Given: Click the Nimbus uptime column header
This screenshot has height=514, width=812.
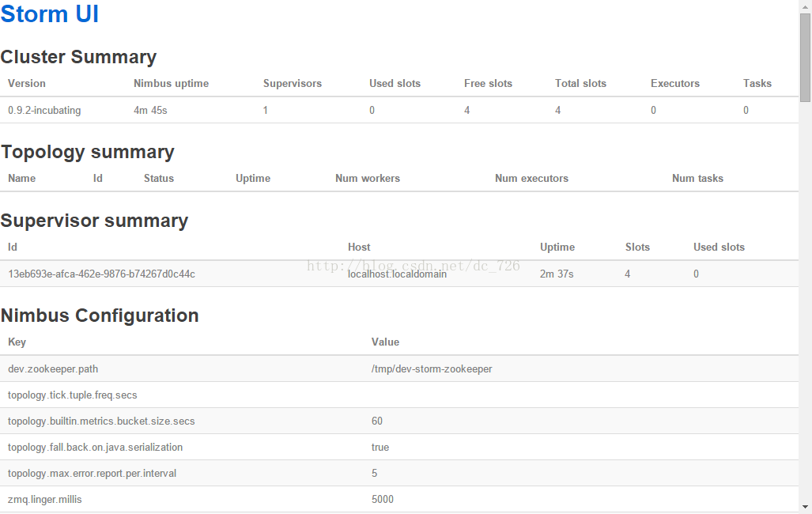Looking at the screenshot, I should click(x=171, y=83).
